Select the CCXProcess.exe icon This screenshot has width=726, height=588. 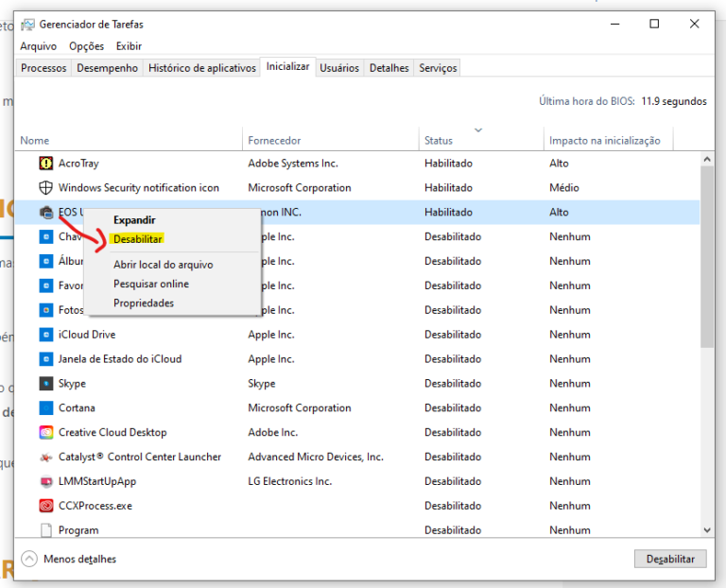46,507
